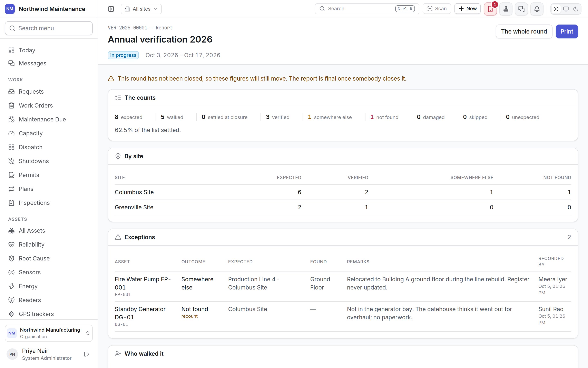Screen dimensions: 588x368
Task: Open Work Orders page
Action: pyautogui.click(x=49, y=105)
